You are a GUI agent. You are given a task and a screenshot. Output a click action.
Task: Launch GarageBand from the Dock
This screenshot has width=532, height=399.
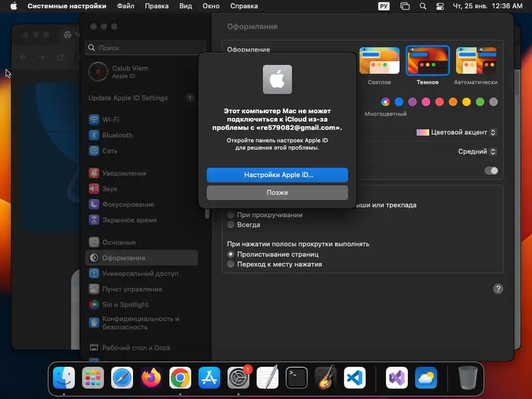[x=326, y=378]
